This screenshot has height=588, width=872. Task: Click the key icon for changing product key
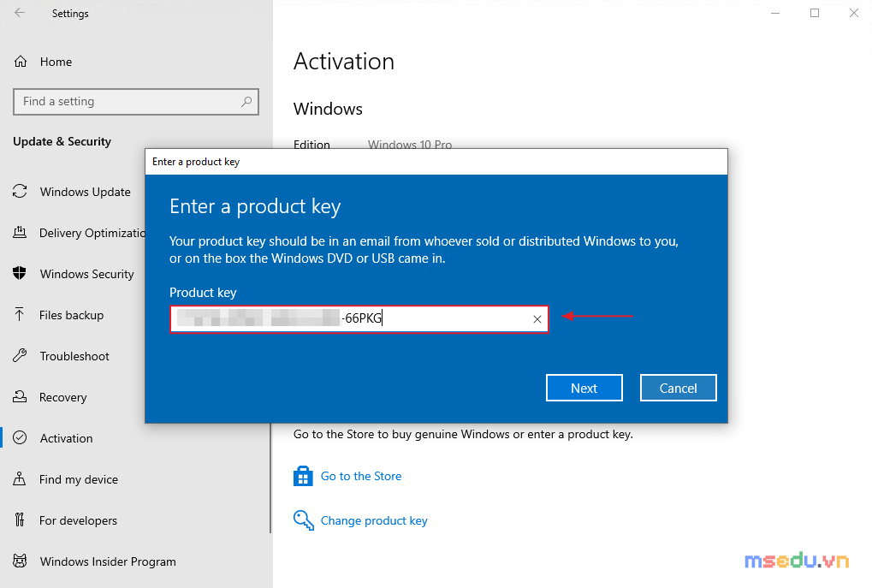(x=304, y=520)
